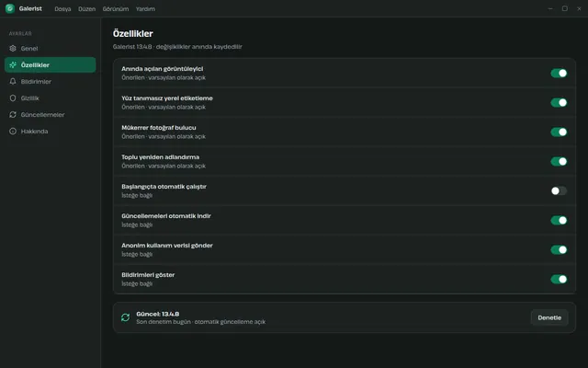The width and height of the screenshot is (588, 368).
Task: Open Bildirimler settings section
Action: [51, 82]
